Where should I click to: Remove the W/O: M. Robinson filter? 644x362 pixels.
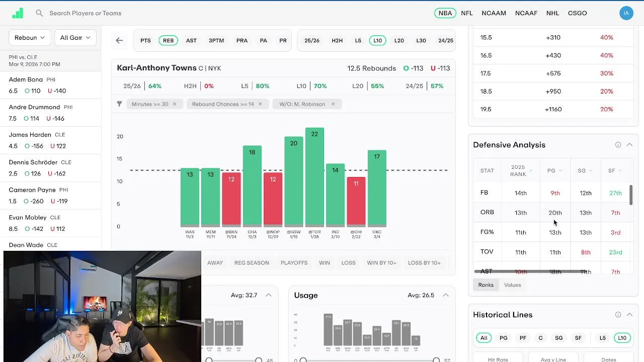click(x=333, y=104)
